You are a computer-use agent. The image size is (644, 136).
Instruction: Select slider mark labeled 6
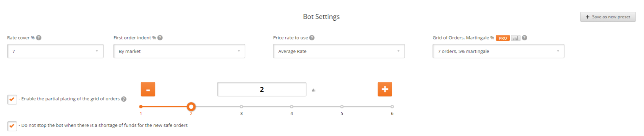point(392,107)
